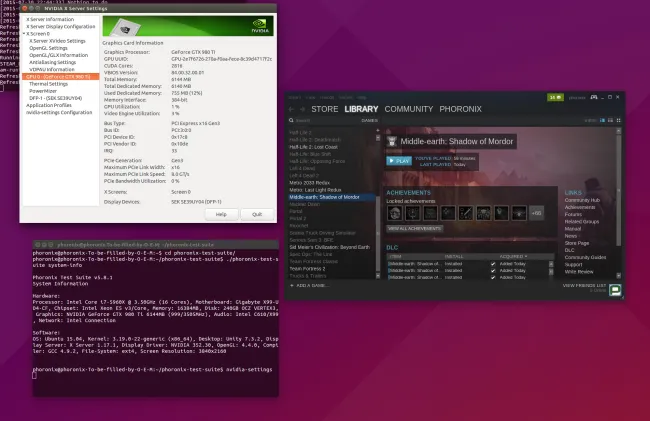Select GPU 0 GeForce GTX 980 Ti entry
Image resolution: width=650 pixels, height=421 pixels.
[61, 77]
